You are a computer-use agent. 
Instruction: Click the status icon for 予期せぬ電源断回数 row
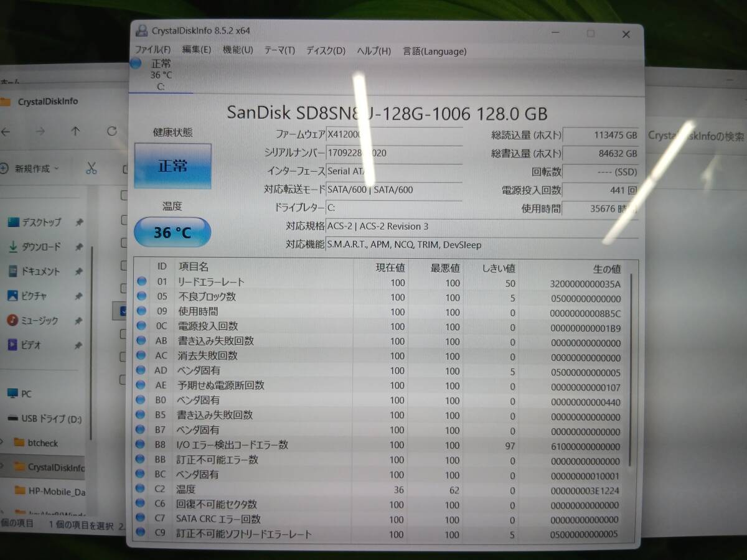click(x=141, y=385)
